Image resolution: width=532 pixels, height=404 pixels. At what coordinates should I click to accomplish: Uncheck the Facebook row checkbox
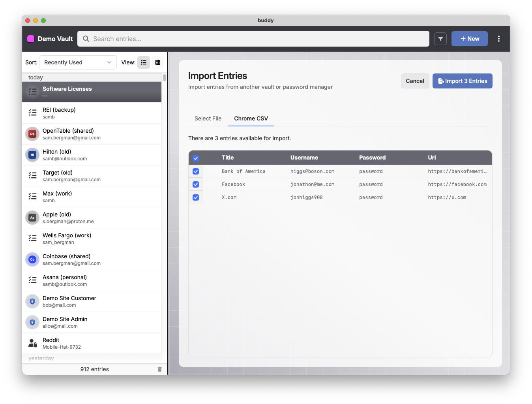pyautogui.click(x=196, y=184)
